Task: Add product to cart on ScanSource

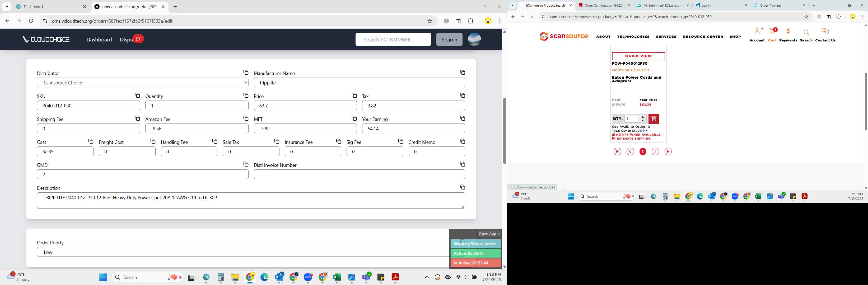Action: point(654,119)
